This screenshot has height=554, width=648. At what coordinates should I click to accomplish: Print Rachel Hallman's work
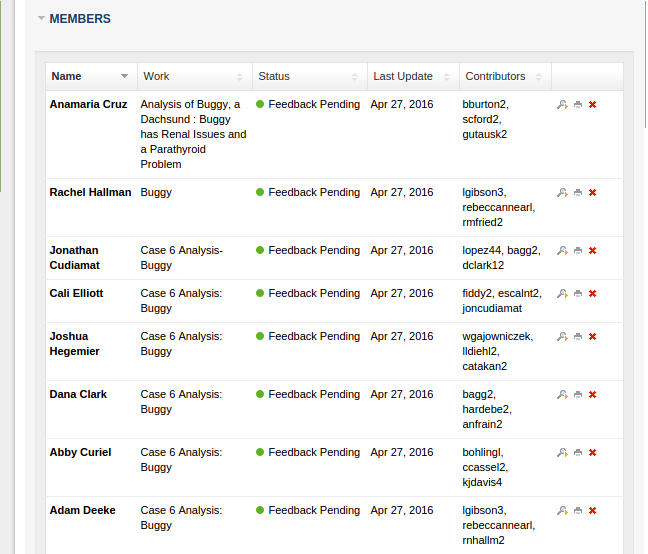tap(578, 193)
